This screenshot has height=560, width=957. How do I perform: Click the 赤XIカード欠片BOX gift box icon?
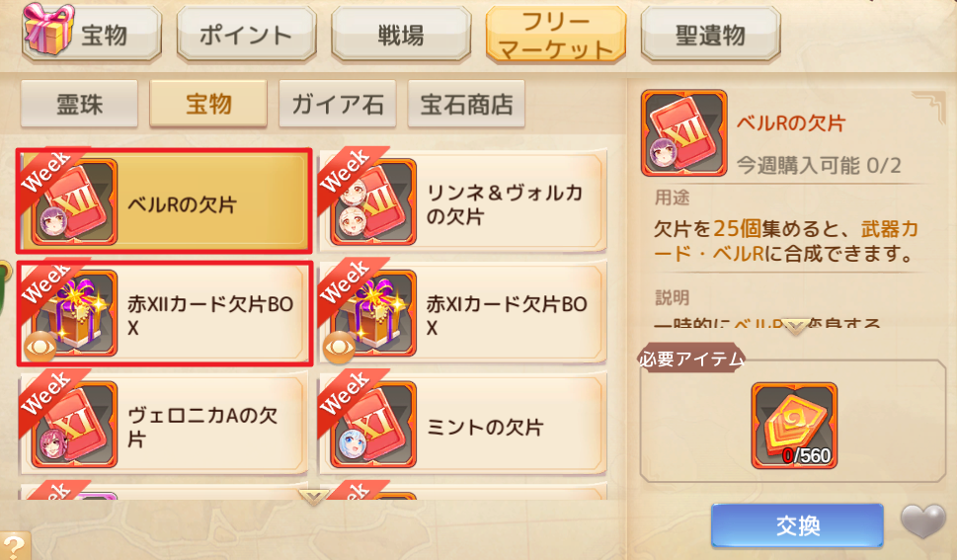(x=373, y=313)
